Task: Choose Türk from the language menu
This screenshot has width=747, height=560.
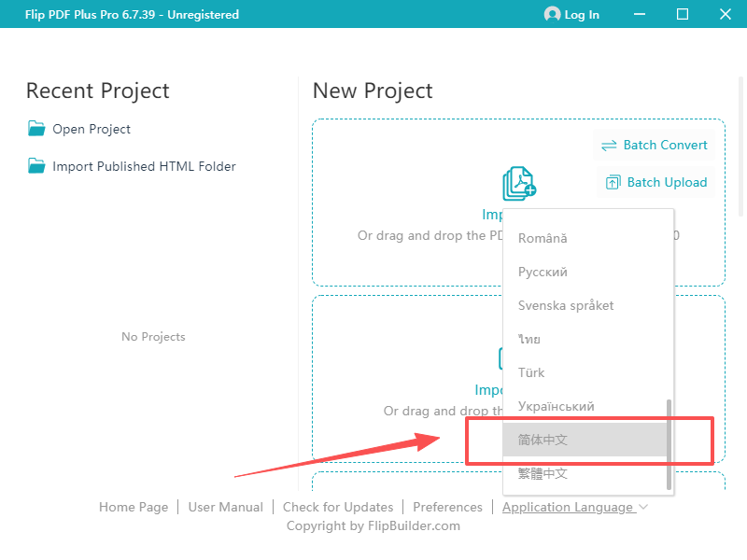Action: 531,372
